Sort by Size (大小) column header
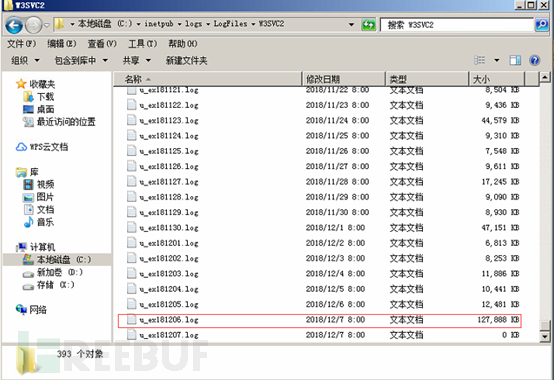The height and width of the screenshot is (380, 554). point(497,79)
